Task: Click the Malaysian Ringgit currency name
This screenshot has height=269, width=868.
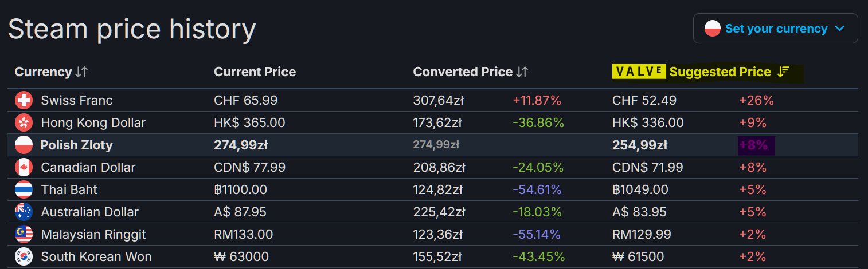Action: (93, 235)
